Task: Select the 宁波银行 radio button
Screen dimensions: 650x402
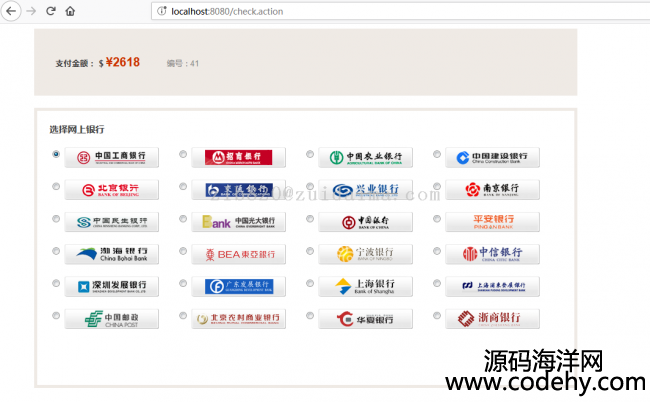Action: tap(310, 251)
